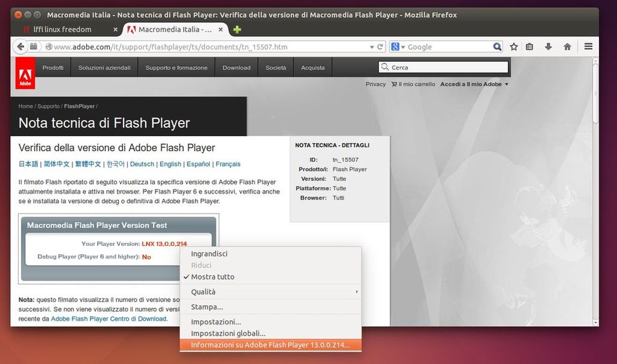The image size is (617, 364).
Task: Click inside the address bar URL field
Action: 180,46
